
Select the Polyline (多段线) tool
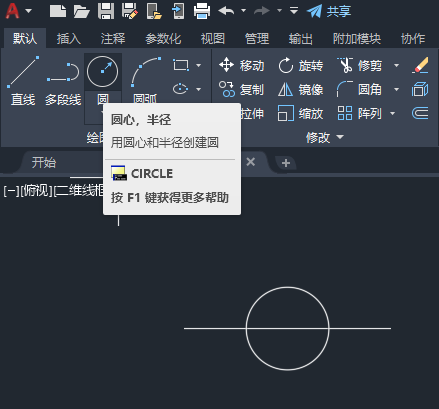coord(63,81)
